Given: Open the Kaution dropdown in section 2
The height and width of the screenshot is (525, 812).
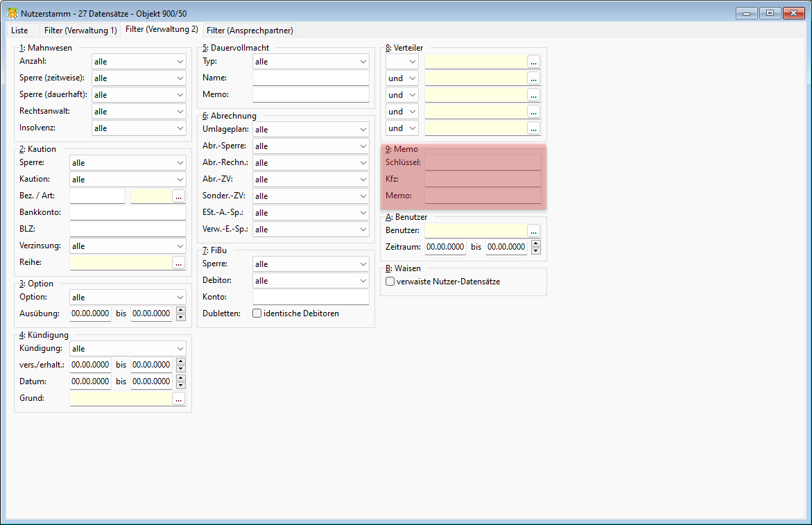Looking at the screenshot, I should [x=128, y=179].
